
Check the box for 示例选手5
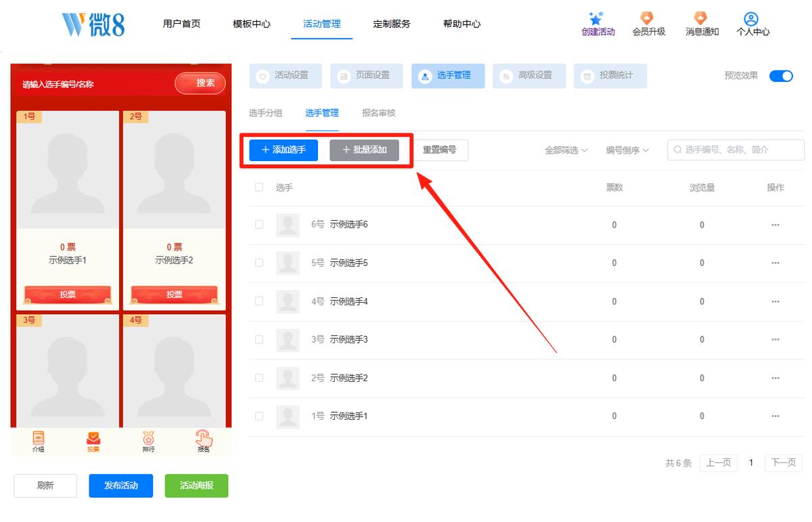pos(259,263)
